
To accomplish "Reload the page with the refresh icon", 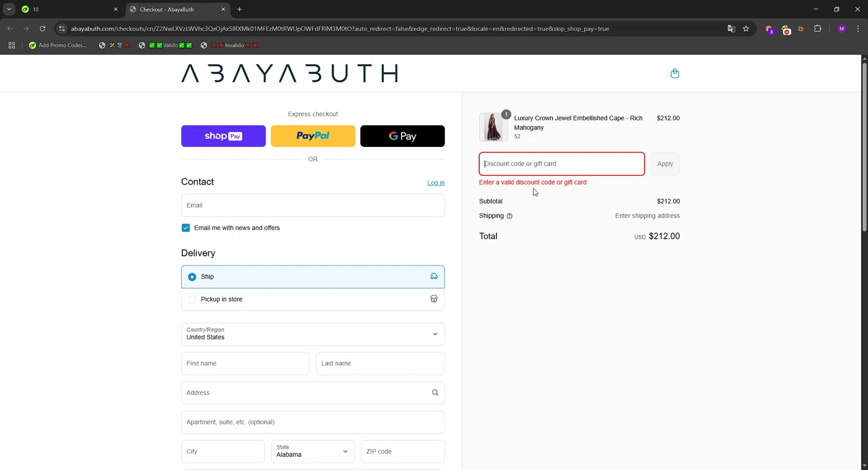I will coord(42,28).
